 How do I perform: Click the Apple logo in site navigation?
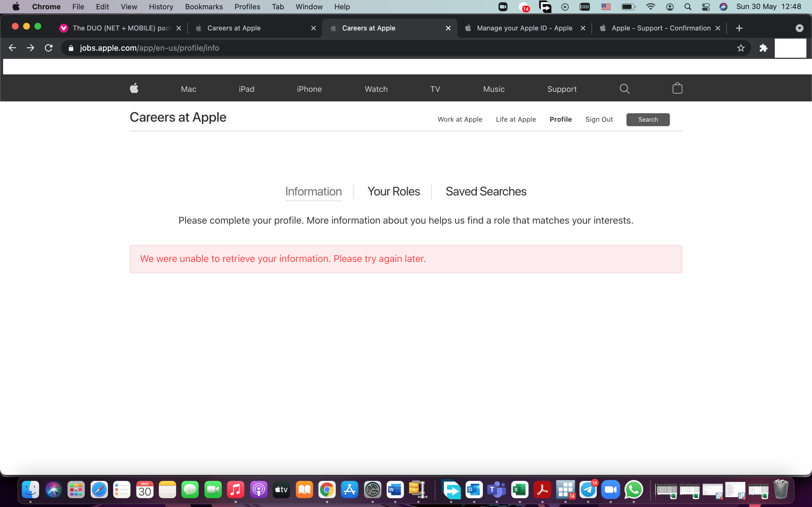(134, 88)
